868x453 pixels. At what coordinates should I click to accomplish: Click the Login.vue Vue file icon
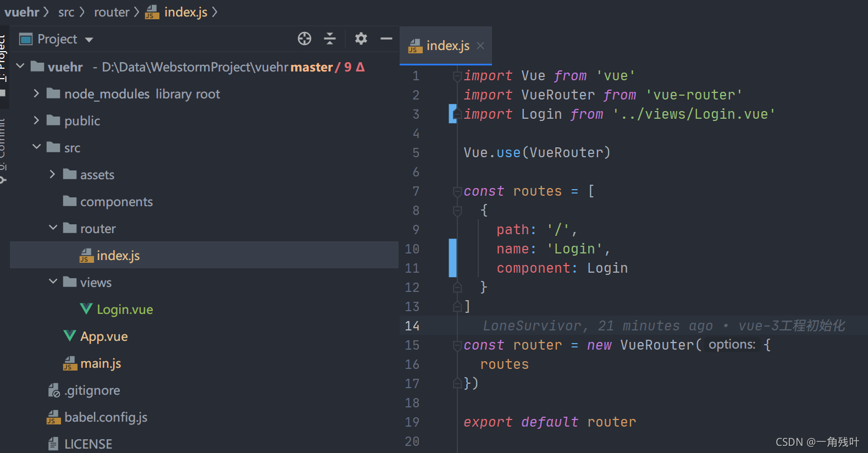point(86,309)
